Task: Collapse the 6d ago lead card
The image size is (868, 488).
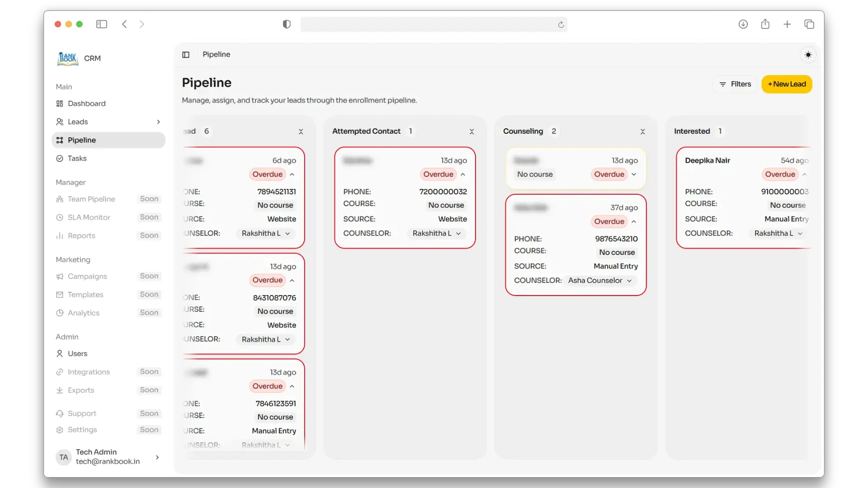Action: coord(292,174)
